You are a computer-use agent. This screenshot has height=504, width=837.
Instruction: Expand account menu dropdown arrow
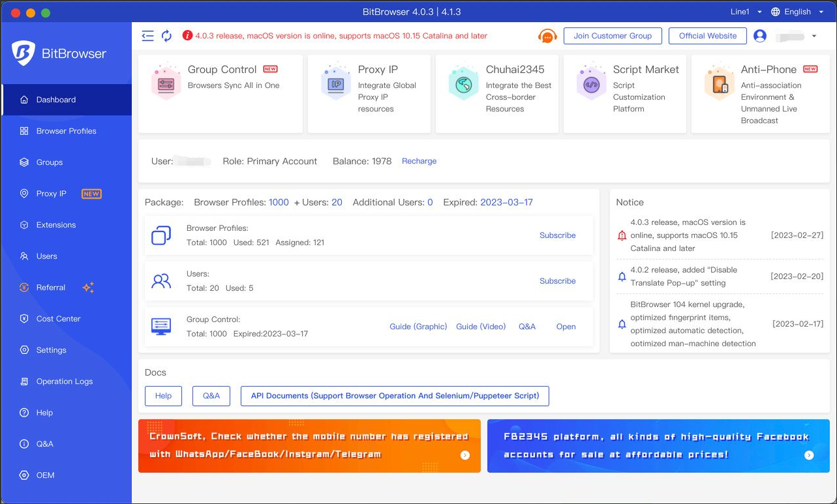pos(814,36)
